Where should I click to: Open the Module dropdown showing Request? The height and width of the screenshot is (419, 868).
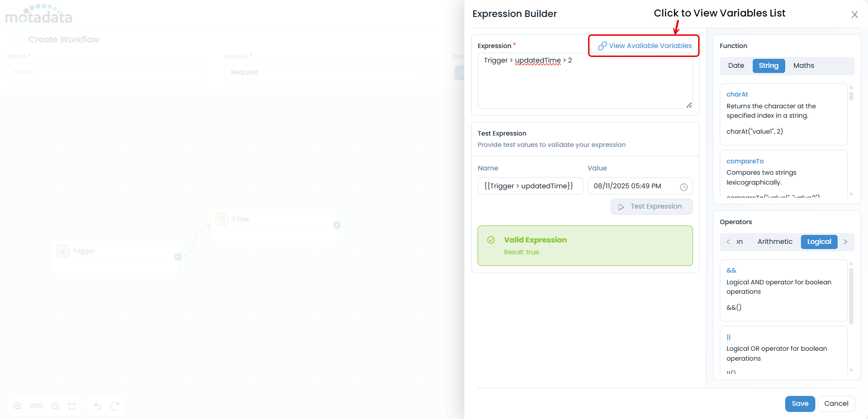pyautogui.click(x=329, y=73)
